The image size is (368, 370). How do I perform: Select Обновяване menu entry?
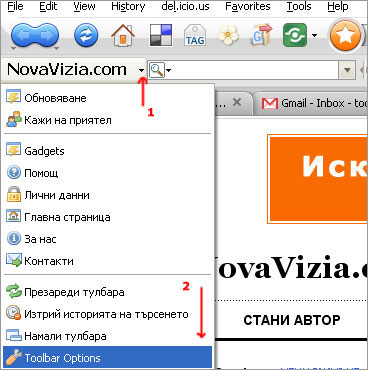(x=107, y=98)
